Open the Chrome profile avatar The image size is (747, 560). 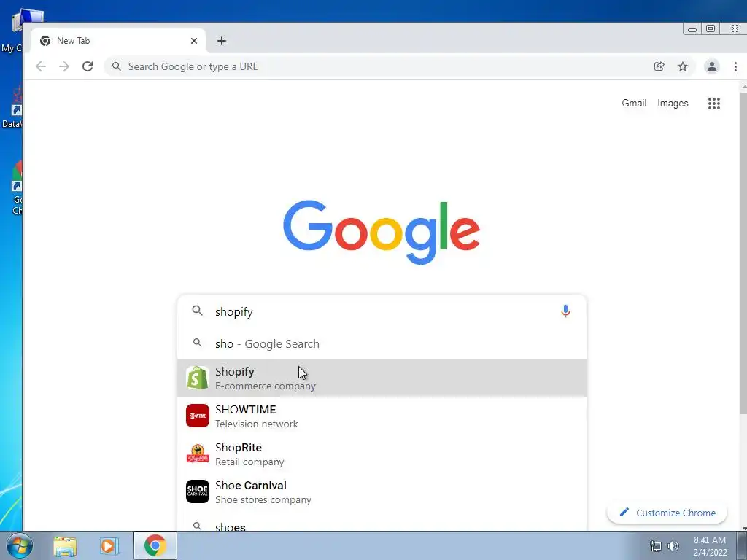coord(712,66)
